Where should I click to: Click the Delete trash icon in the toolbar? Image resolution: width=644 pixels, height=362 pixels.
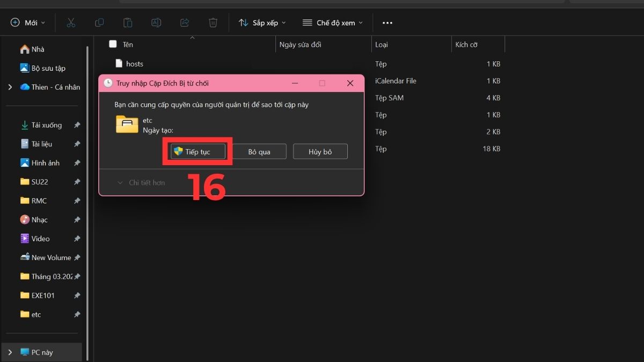click(x=213, y=22)
